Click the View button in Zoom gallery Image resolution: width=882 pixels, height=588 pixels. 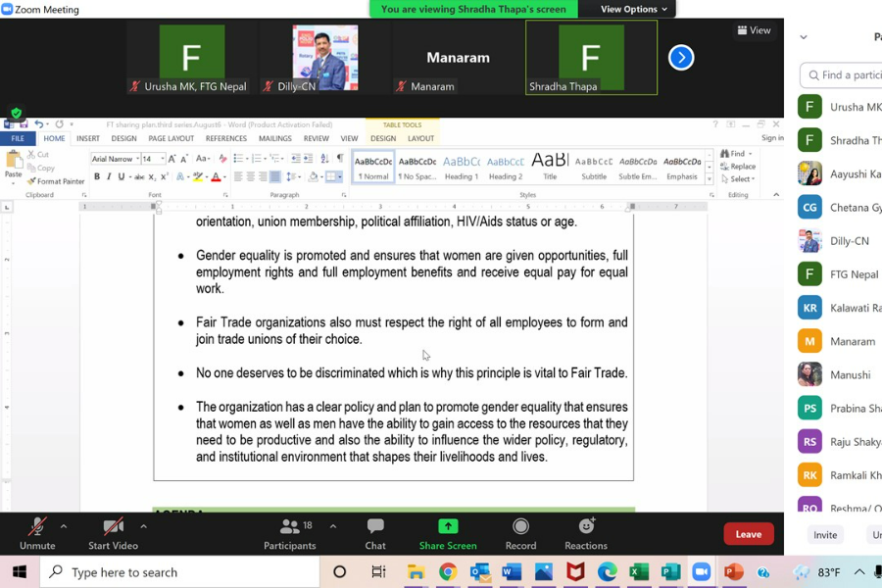click(x=754, y=30)
